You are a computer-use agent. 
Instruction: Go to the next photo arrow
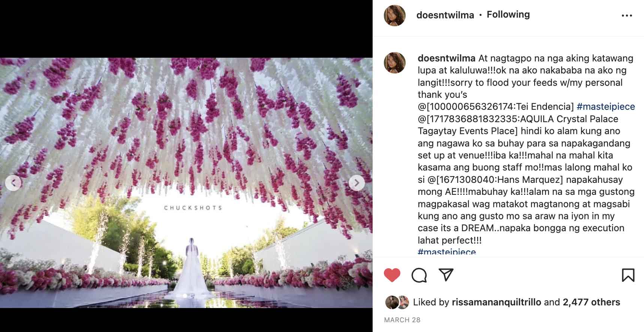tap(356, 183)
